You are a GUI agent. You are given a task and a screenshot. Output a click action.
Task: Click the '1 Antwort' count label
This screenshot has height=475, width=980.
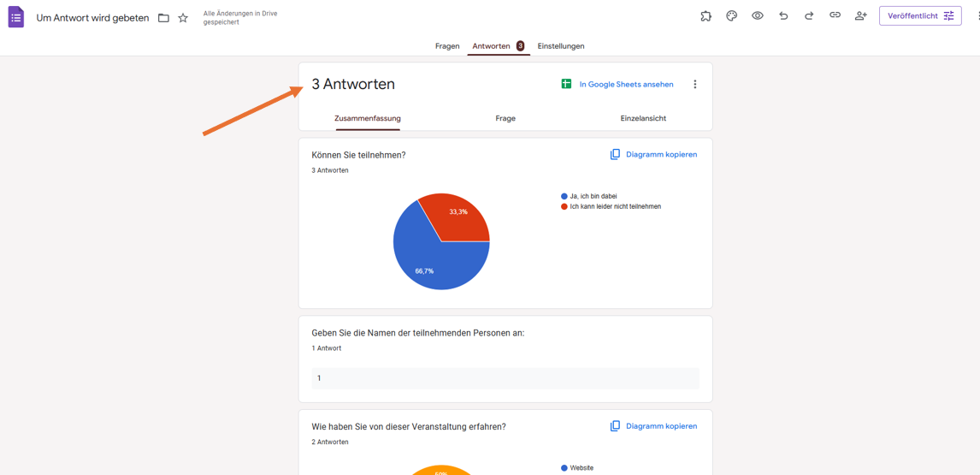click(327, 348)
